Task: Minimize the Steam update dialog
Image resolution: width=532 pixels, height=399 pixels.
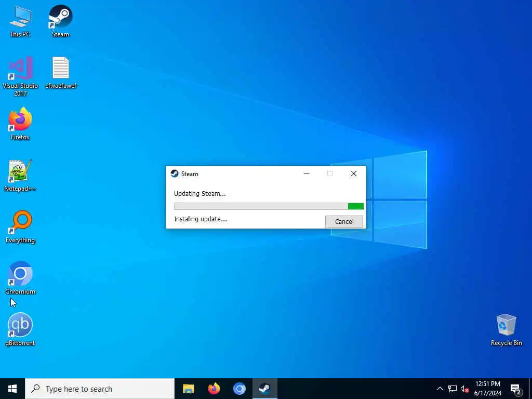Action: [x=307, y=174]
